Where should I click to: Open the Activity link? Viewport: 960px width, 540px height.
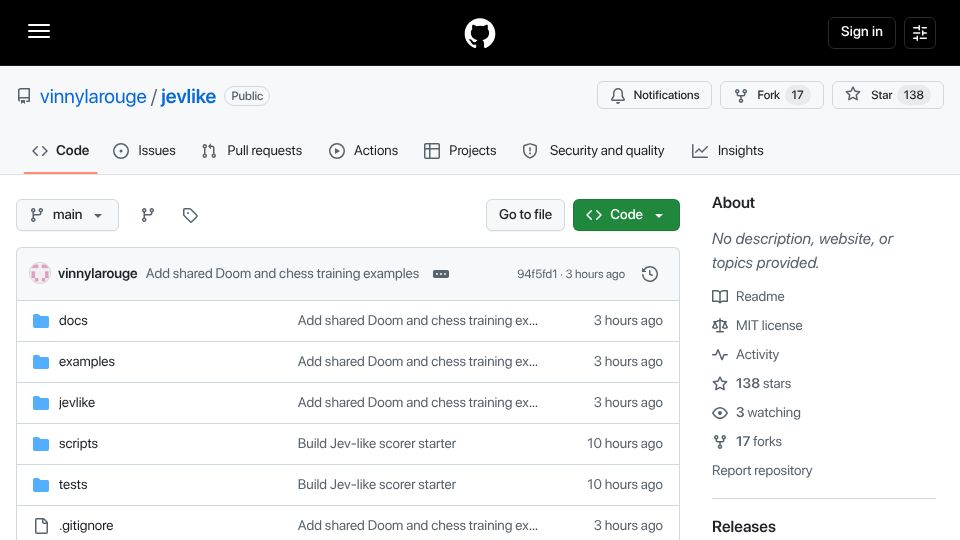[746, 354]
